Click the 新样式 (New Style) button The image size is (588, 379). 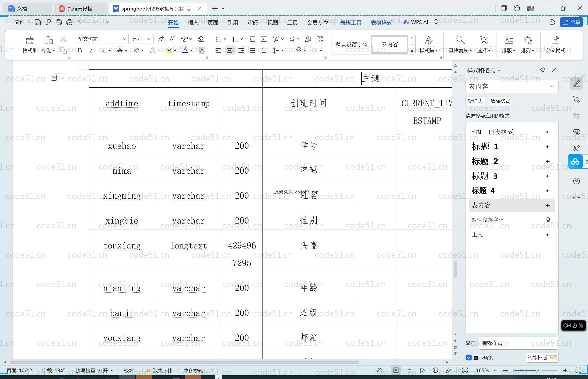click(x=475, y=101)
